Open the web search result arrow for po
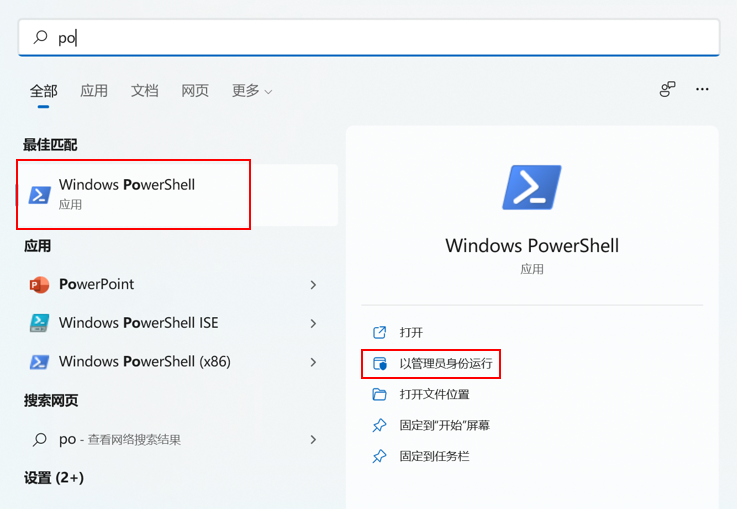737x509 pixels. [x=313, y=439]
